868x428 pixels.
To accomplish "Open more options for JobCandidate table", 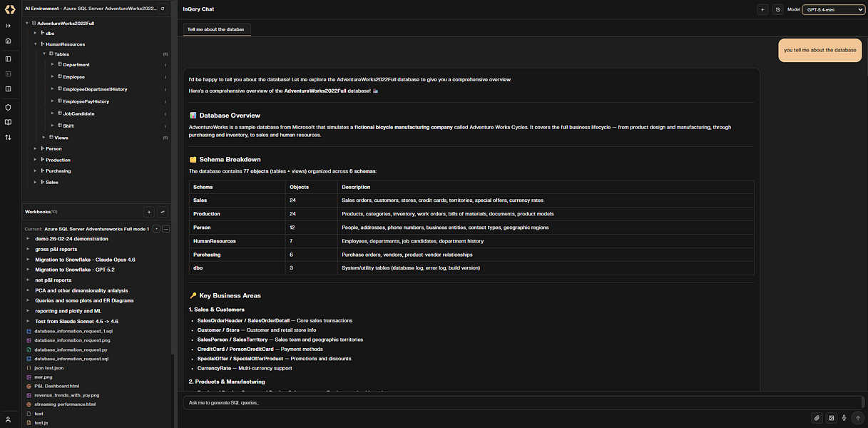I will coord(165,113).
